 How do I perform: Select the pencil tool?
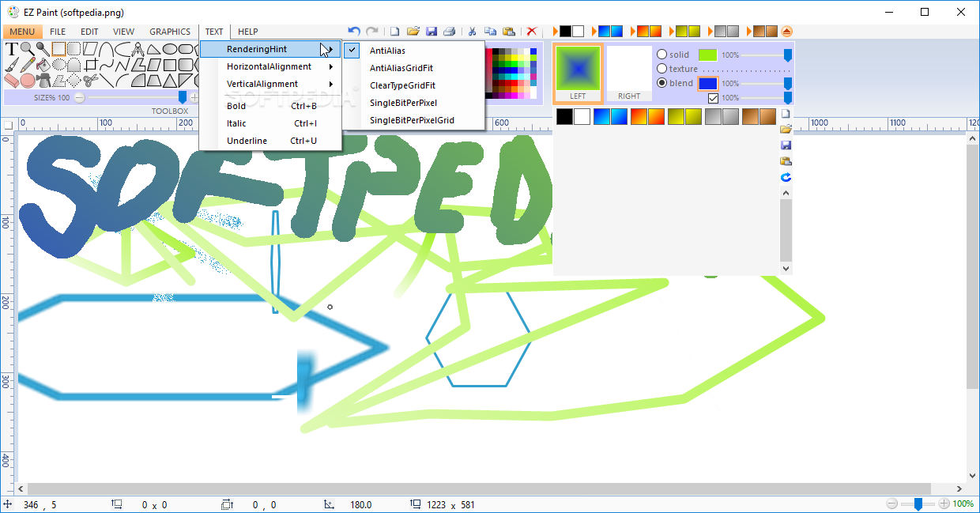tap(28, 64)
